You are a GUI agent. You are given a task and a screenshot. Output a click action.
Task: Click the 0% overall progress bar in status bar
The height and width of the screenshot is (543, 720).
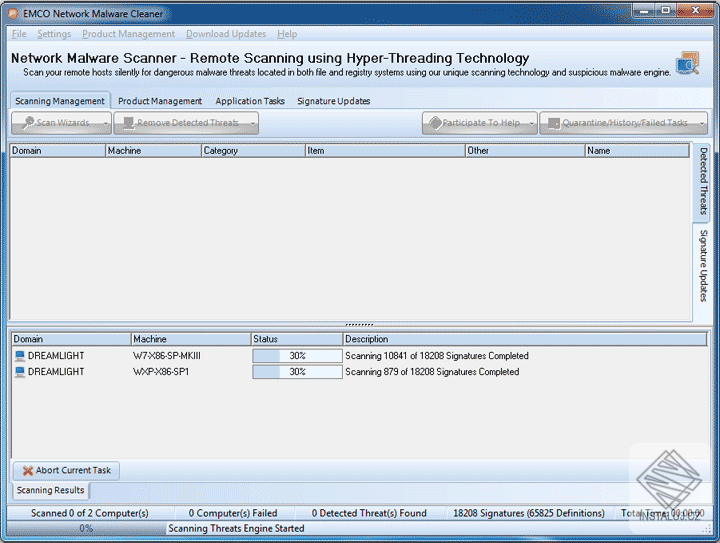[x=86, y=528]
